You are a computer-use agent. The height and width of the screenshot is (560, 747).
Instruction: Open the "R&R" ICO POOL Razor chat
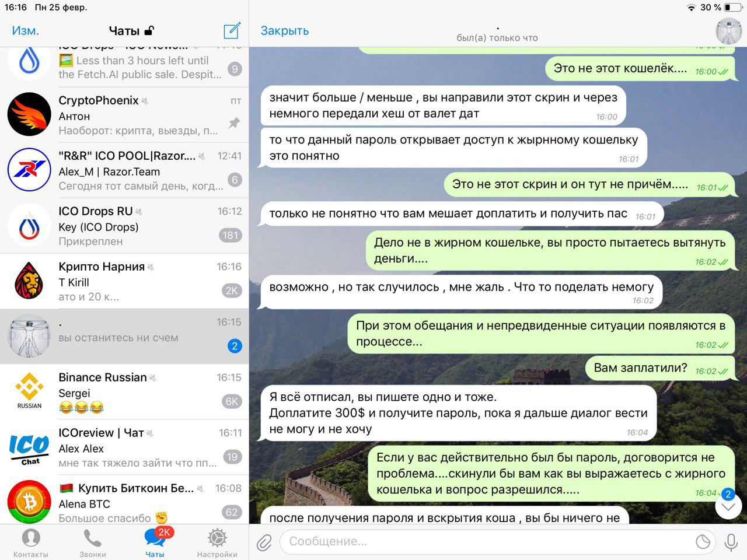tap(124, 170)
